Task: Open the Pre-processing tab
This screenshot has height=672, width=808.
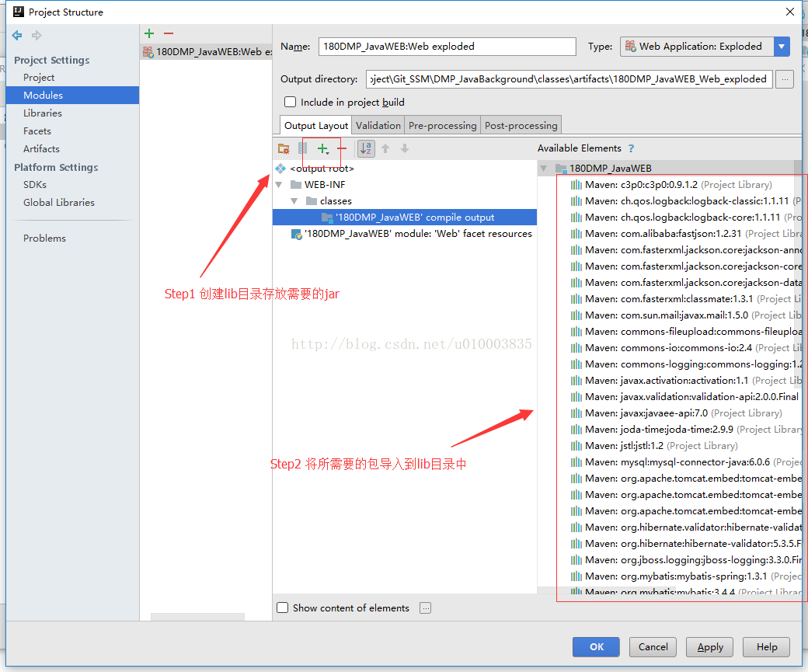Action: click(x=443, y=126)
